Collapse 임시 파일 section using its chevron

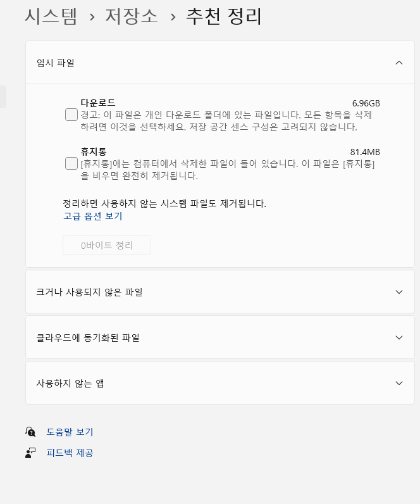coord(398,63)
